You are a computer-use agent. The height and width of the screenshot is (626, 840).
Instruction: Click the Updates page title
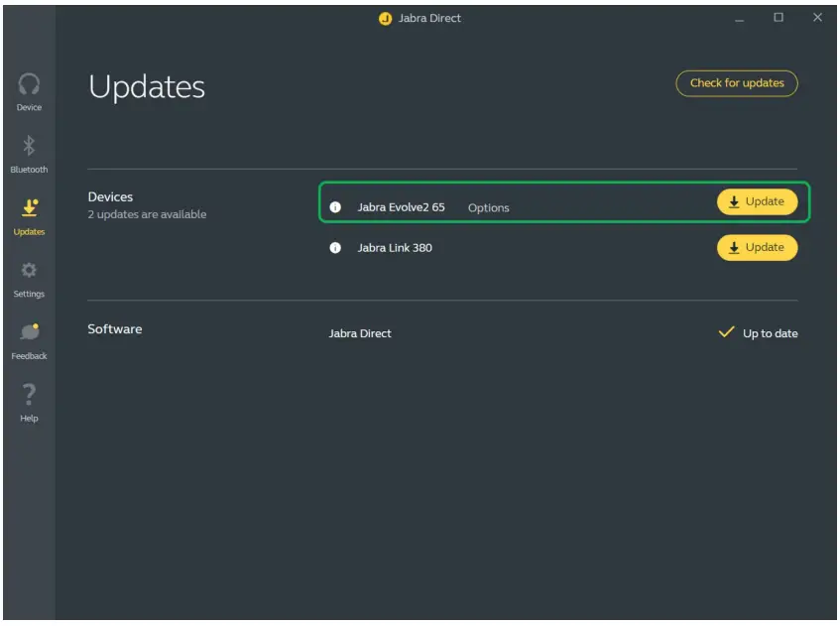[147, 87]
